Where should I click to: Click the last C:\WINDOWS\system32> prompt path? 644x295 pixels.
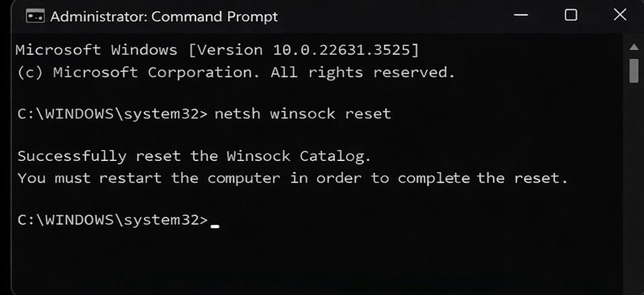click(x=112, y=219)
